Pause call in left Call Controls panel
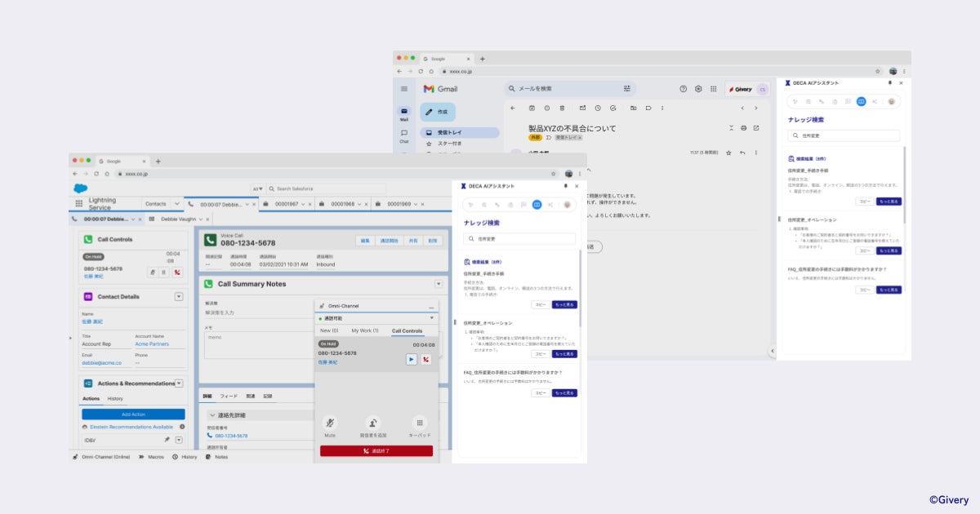The height and width of the screenshot is (514, 980). point(164,273)
